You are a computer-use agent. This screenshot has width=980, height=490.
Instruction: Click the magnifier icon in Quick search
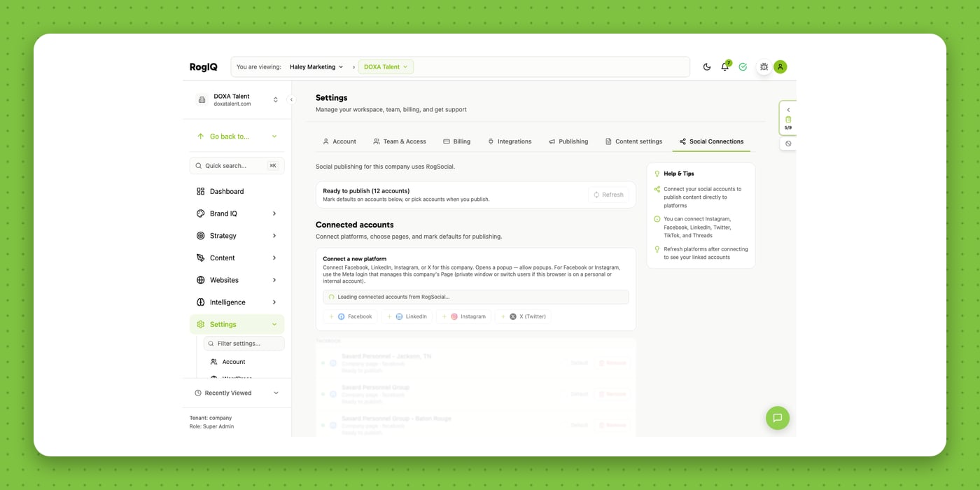click(x=199, y=166)
